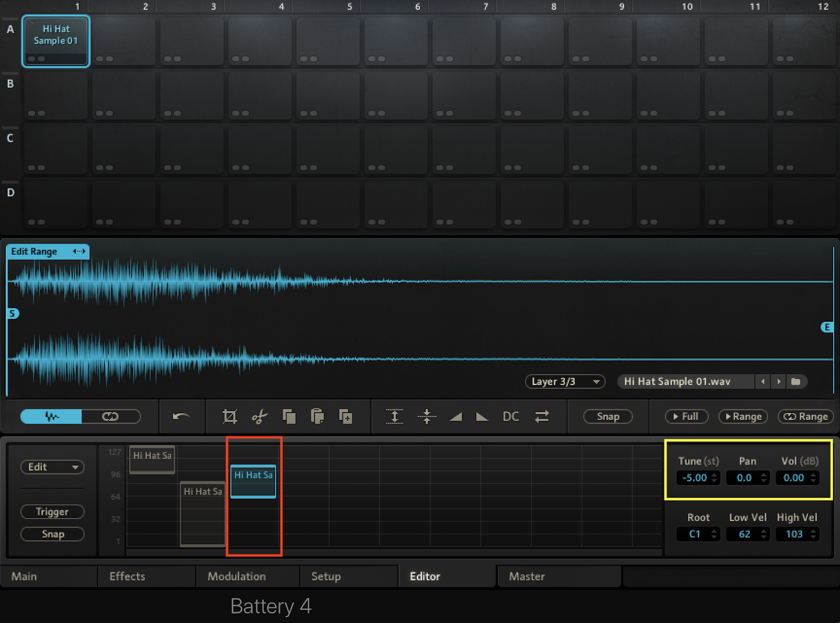Open the Edit dropdown menu
840x623 pixels.
point(52,467)
